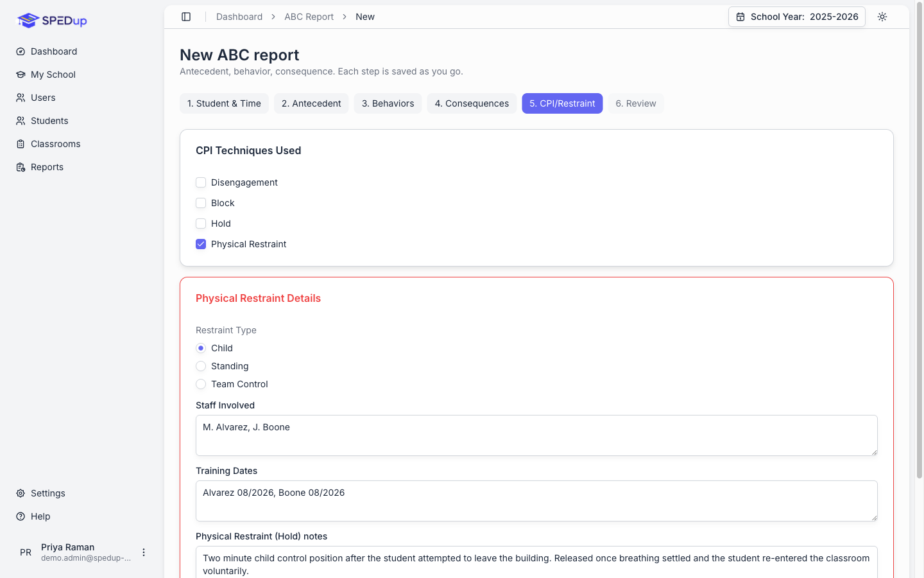The image size is (924, 578).
Task: Collapse the sidebar with panel toggle icon
Action: [186, 17]
